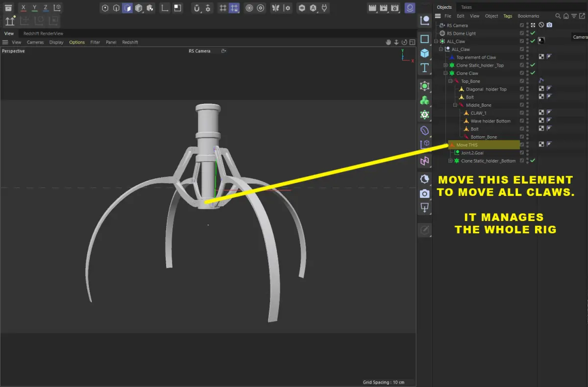Viewport: 588px width, 387px height.
Task: Toggle enable check for Clone Static_holder _Bottom
Action: 533,161
